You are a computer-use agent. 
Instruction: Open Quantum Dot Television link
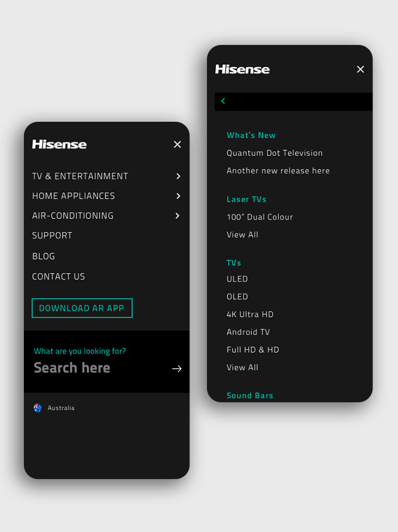(x=275, y=153)
